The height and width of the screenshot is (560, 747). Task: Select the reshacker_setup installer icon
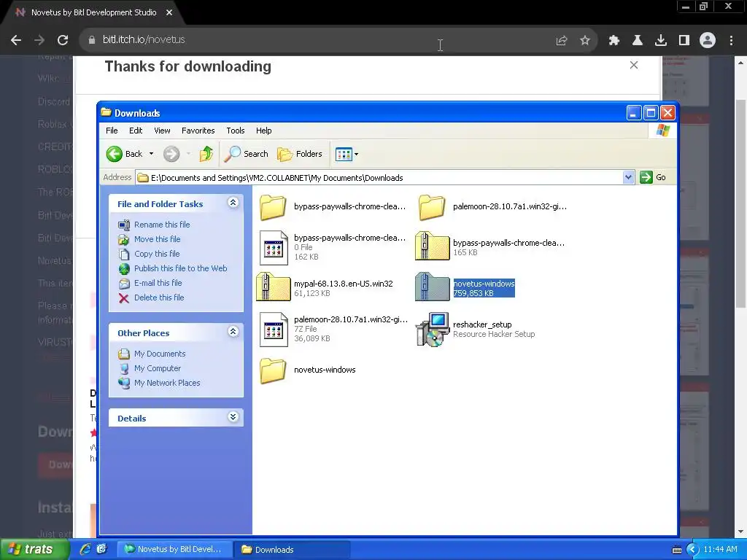(x=432, y=330)
